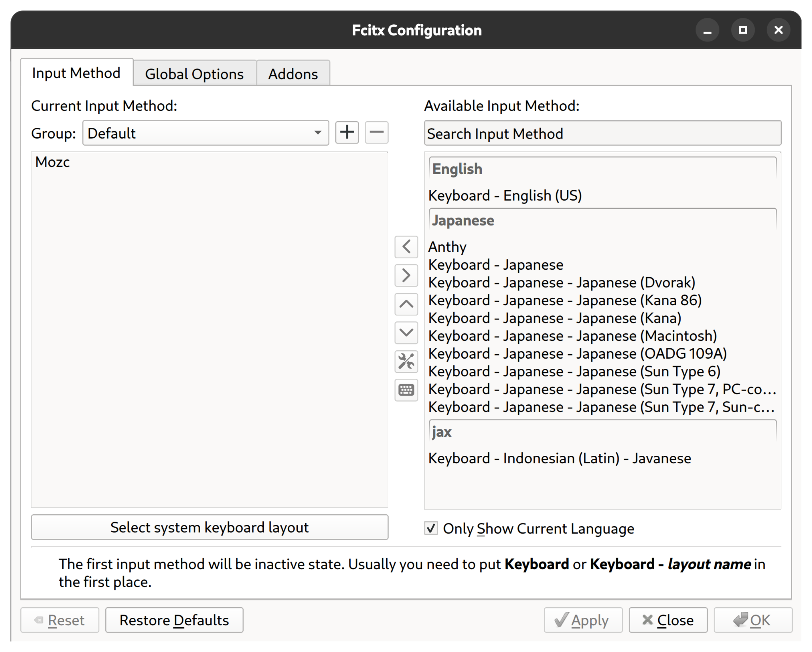The image size is (812, 652).
Task: Move input method down with down arrow
Action: pyautogui.click(x=406, y=333)
